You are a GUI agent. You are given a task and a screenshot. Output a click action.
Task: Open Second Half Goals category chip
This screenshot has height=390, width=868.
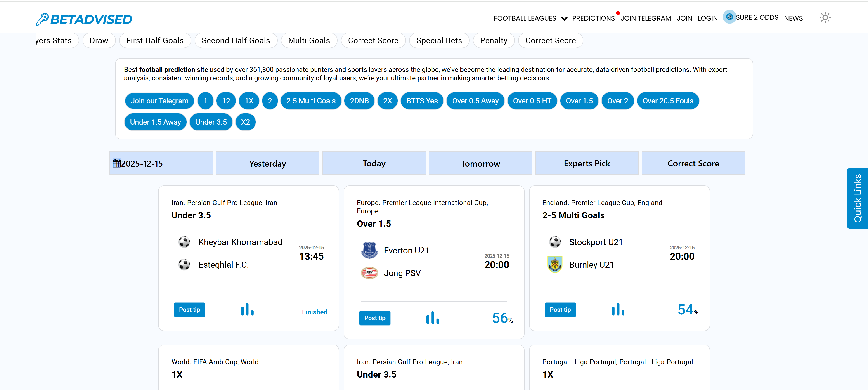coord(236,40)
